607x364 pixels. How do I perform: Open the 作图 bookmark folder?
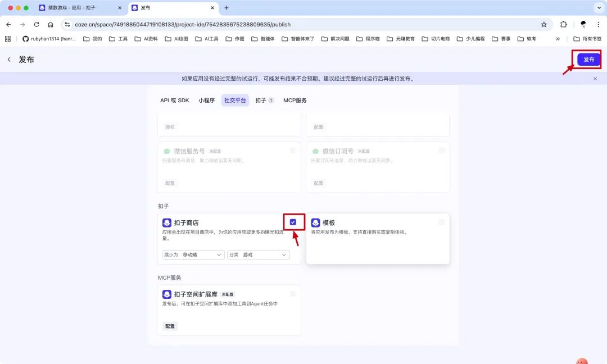tap(235, 39)
